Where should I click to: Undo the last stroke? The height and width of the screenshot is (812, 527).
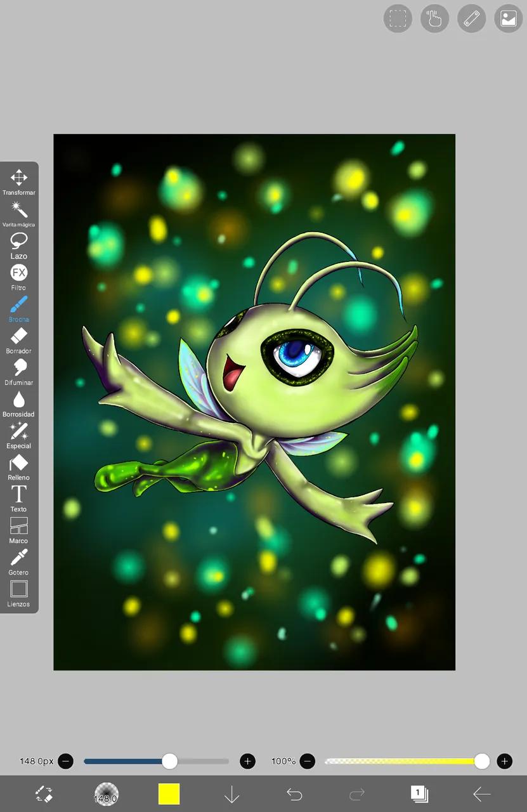point(294,794)
